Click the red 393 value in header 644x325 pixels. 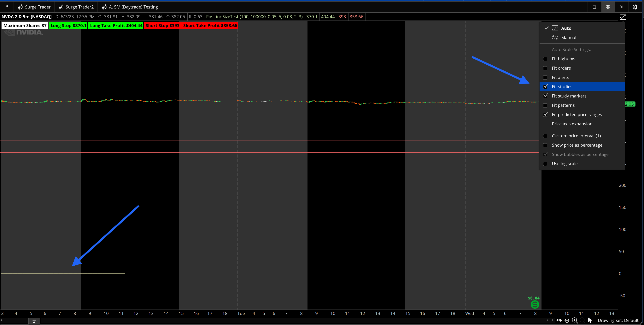(x=342, y=17)
